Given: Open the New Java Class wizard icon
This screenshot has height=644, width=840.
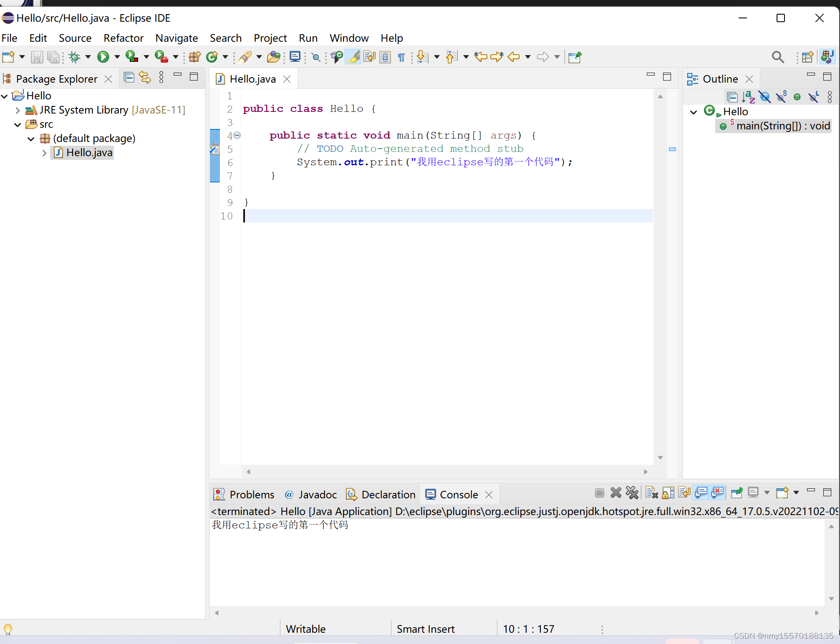Looking at the screenshot, I should pos(212,57).
